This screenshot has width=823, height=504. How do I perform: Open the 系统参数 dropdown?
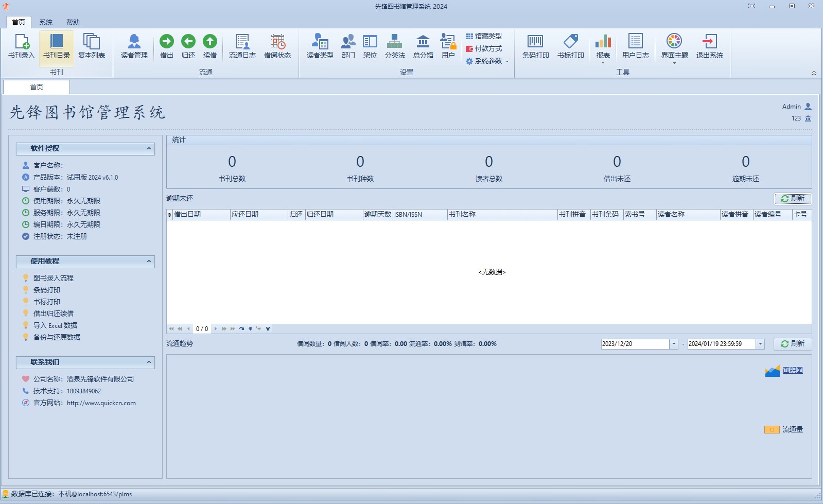pos(487,61)
